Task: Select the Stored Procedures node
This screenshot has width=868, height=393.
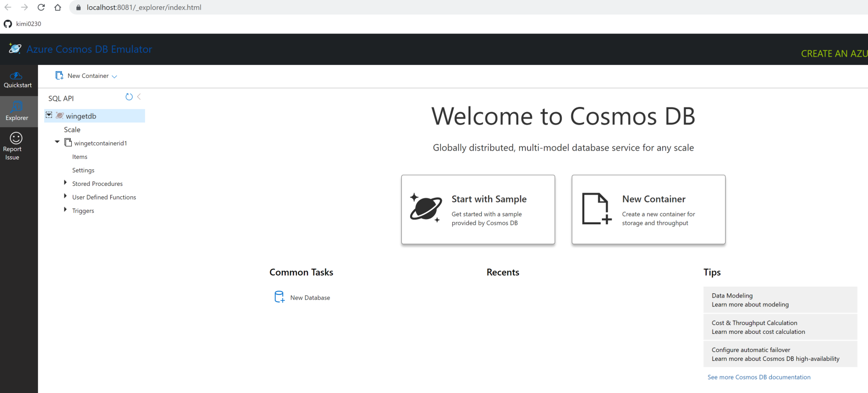Action: (x=97, y=184)
